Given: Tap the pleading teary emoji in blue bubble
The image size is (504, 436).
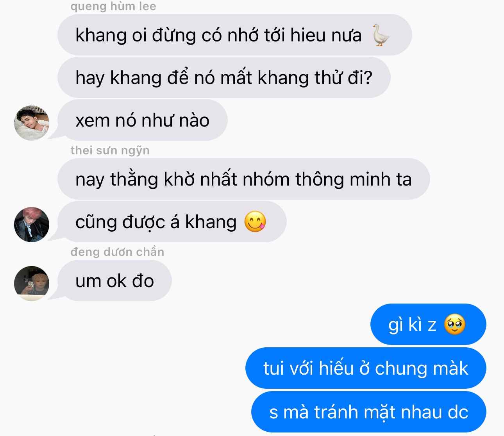Looking at the screenshot, I should pyautogui.click(x=455, y=325).
